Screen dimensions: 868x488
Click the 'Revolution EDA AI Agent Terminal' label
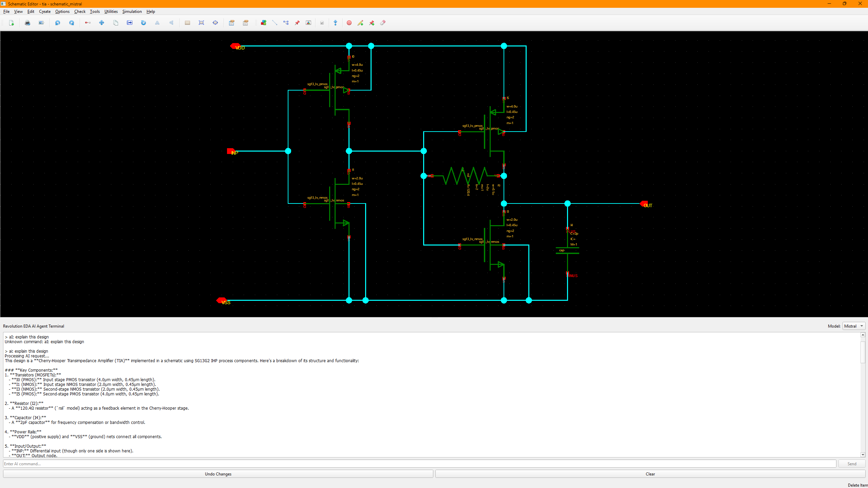tap(34, 326)
